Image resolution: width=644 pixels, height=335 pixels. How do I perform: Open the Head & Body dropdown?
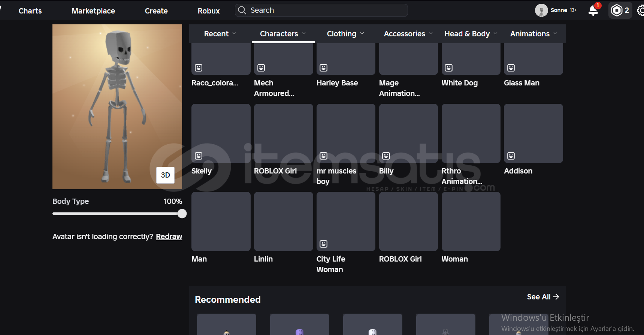[x=471, y=34]
